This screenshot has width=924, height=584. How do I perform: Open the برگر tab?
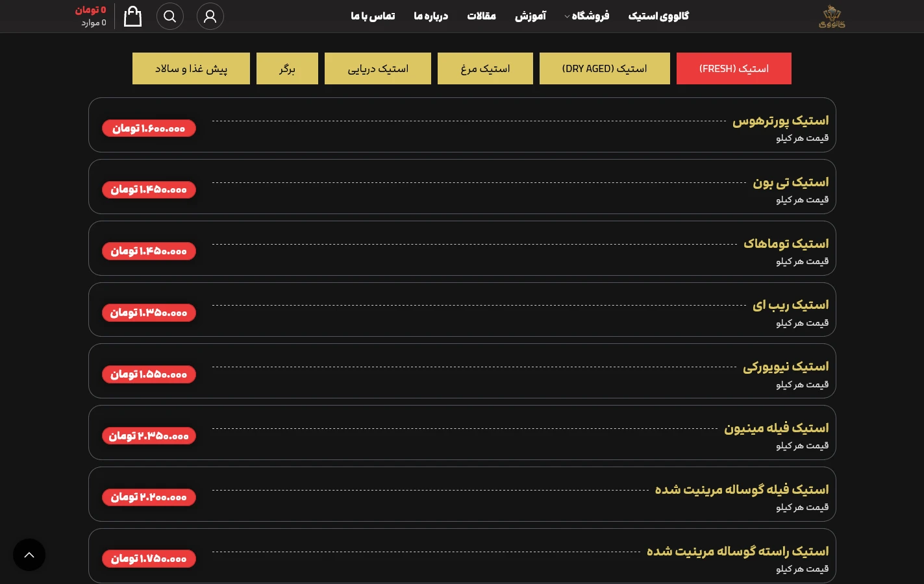coord(287,69)
